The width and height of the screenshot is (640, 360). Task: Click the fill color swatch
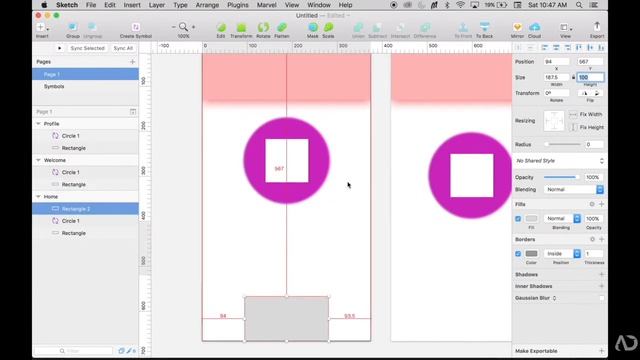click(x=531, y=219)
